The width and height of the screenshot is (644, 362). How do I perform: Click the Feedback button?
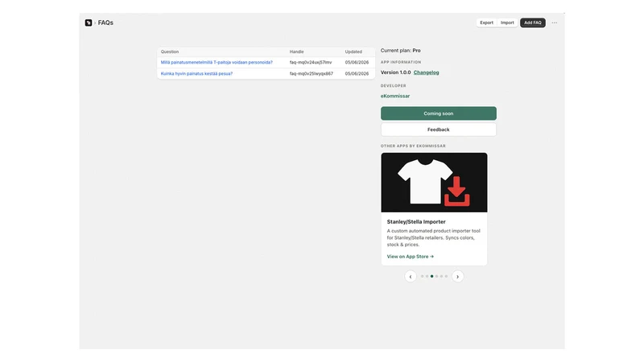[438, 130]
